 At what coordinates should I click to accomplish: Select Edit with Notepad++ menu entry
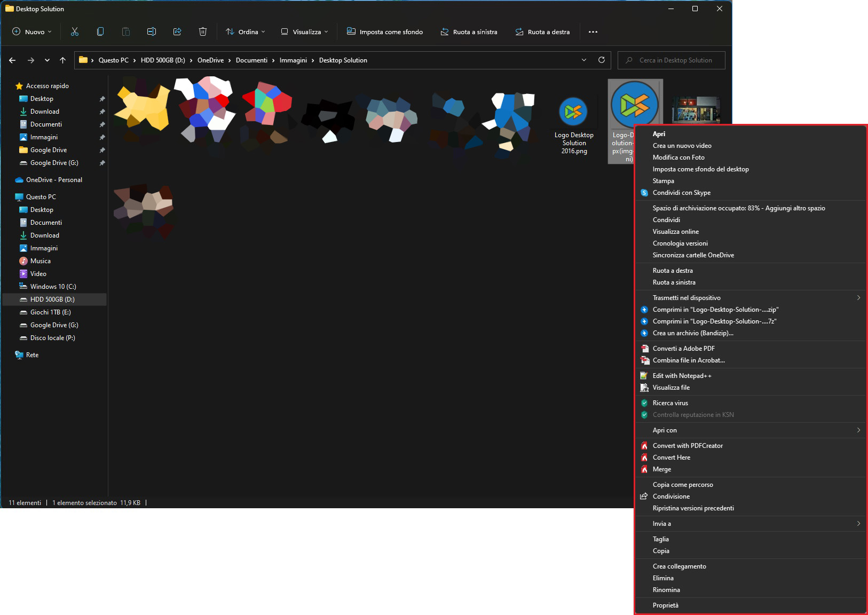pyautogui.click(x=682, y=376)
